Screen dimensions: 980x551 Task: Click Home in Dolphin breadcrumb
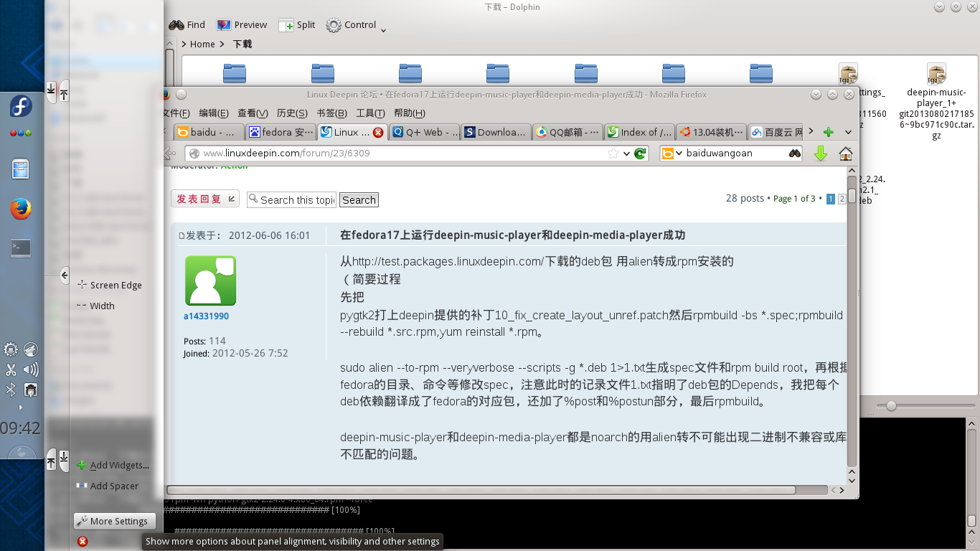[202, 44]
